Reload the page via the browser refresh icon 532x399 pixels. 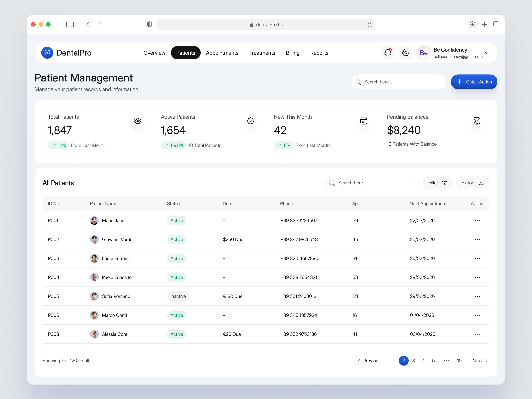click(x=370, y=24)
